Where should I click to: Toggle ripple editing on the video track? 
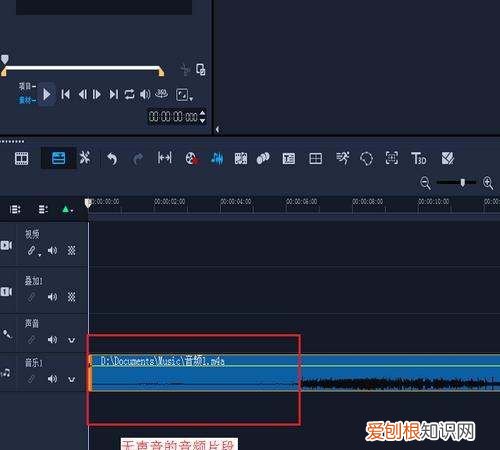(31, 250)
